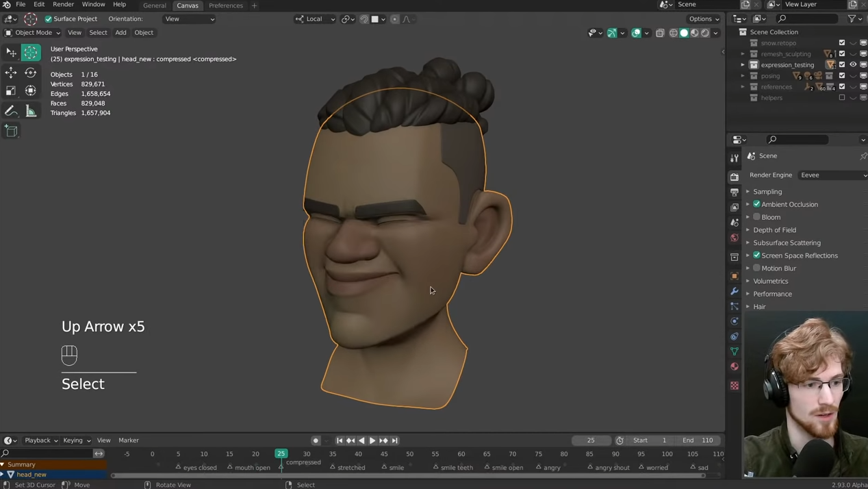Hide the expression_testing collection with eye icon
Viewport: 868px width, 489px height.
coord(853,64)
